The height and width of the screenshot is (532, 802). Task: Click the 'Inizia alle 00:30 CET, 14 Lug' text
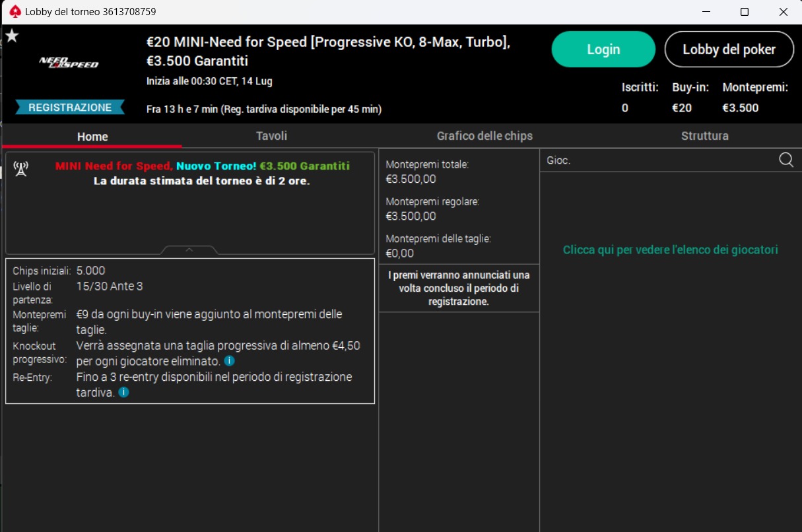point(209,81)
